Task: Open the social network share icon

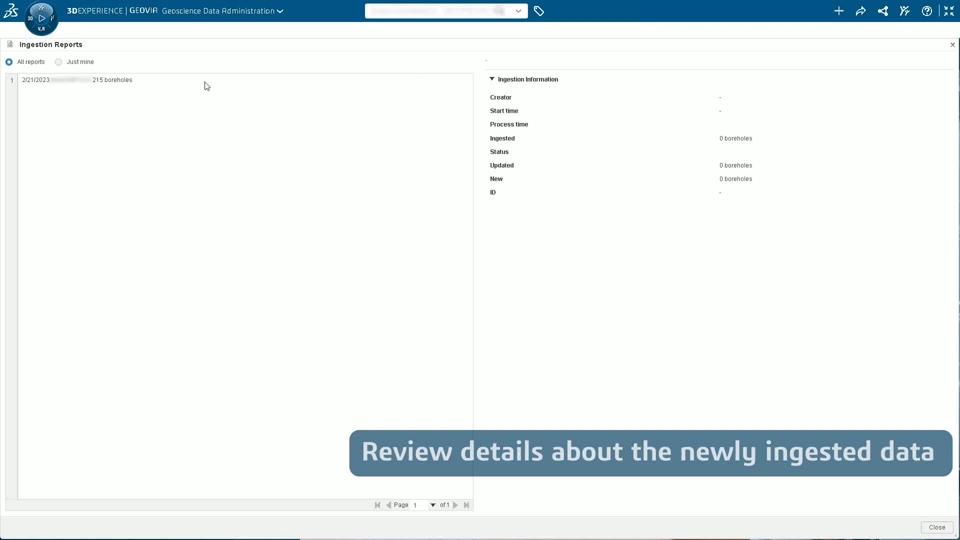Action: coord(883,11)
